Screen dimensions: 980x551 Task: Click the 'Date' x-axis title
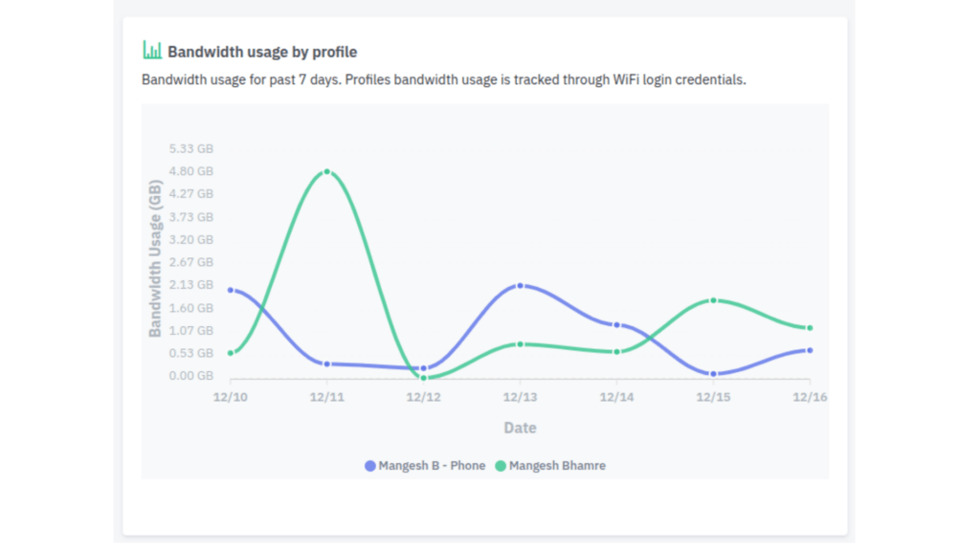pos(520,428)
